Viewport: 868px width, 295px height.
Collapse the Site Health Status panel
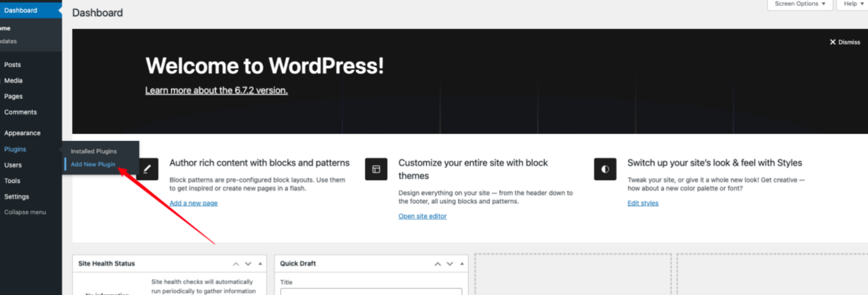click(x=260, y=264)
